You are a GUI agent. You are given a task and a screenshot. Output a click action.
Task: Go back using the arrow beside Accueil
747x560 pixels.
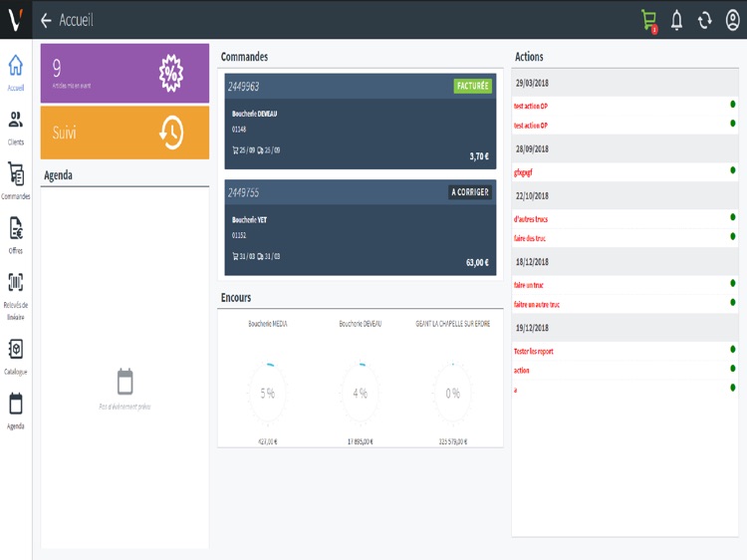[x=46, y=21]
